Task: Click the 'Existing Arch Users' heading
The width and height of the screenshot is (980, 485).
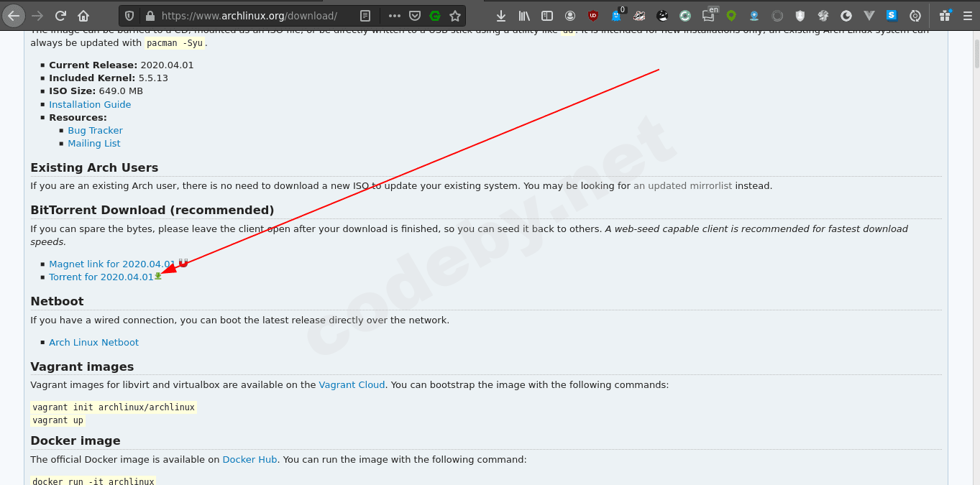Action: tap(94, 167)
